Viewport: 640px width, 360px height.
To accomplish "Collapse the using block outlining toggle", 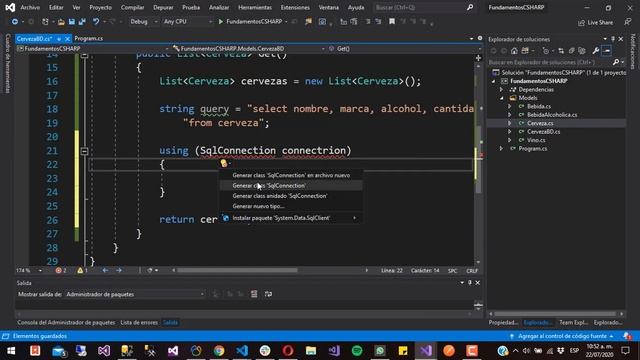I will click(x=84, y=151).
